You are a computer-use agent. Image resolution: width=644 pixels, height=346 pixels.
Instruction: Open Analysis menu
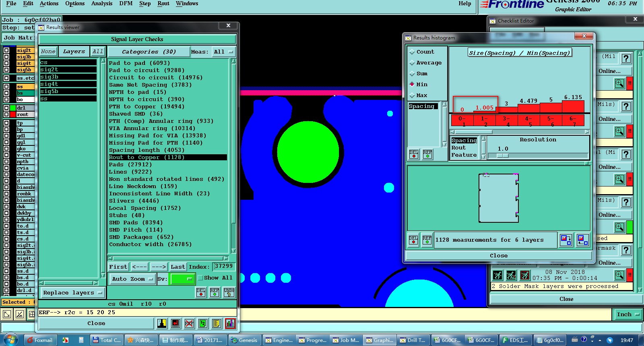pyautogui.click(x=102, y=3)
